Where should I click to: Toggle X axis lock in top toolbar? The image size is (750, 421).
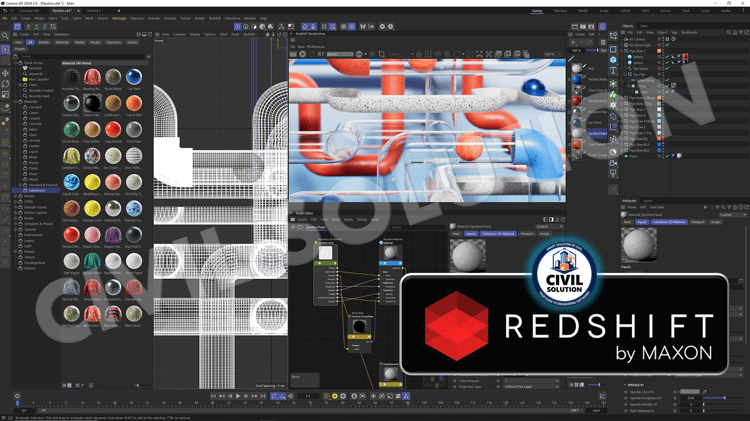click(x=28, y=27)
